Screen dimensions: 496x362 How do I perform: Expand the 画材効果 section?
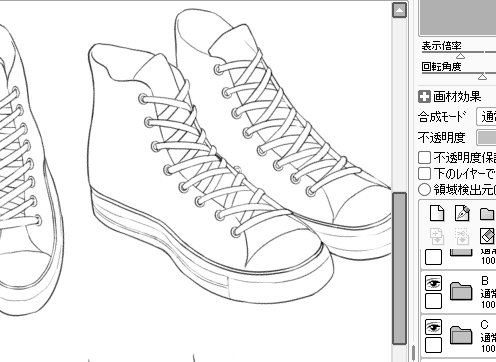coord(424,97)
